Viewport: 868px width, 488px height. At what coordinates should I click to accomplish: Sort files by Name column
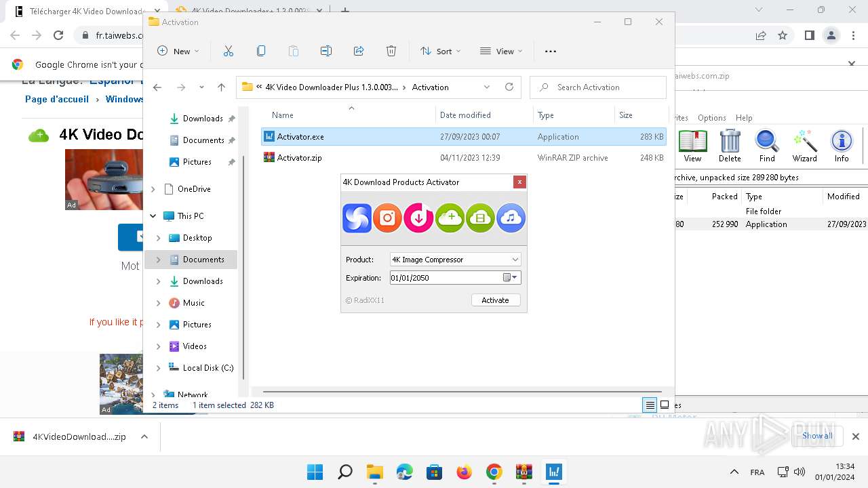pyautogui.click(x=283, y=115)
